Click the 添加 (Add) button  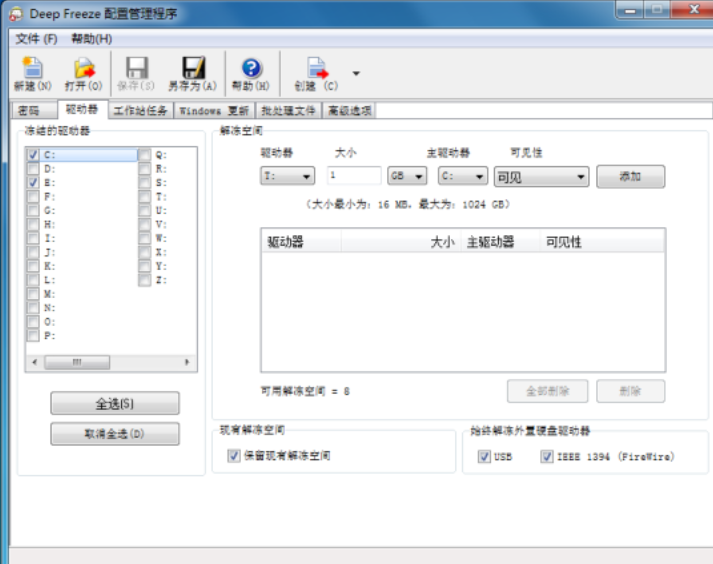pos(630,177)
